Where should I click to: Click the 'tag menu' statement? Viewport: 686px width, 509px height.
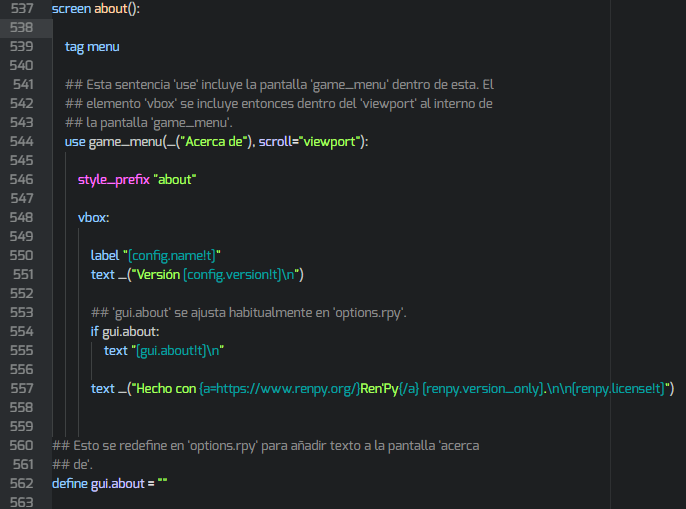point(92,47)
